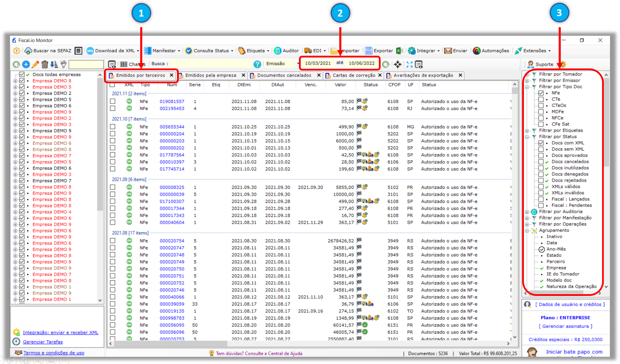This screenshot has height=364, width=620.
Task: Reload results with the green refresh beside dates
Action: click(x=386, y=64)
